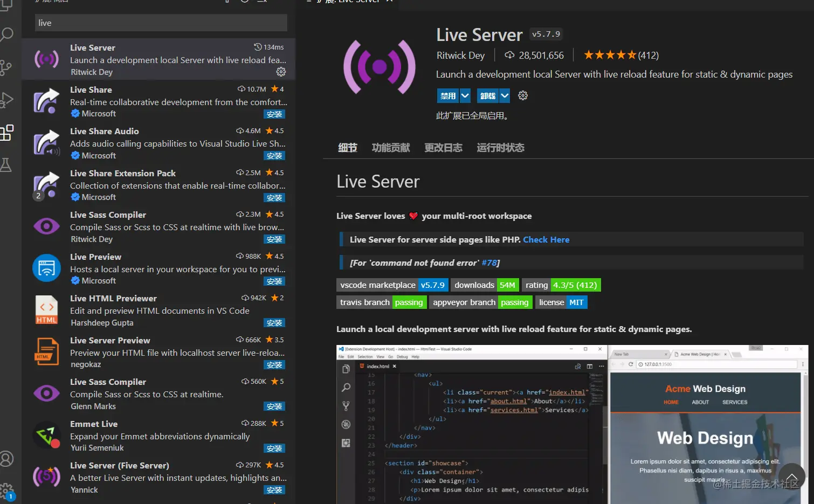Select Live HTML Previewer title text
The height and width of the screenshot is (504, 814).
(113, 298)
